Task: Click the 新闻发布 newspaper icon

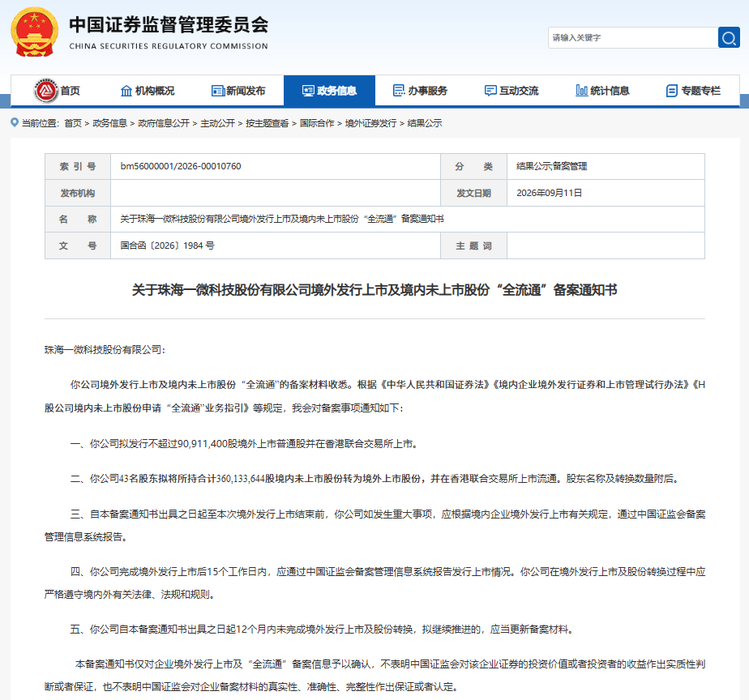Action: click(218, 91)
